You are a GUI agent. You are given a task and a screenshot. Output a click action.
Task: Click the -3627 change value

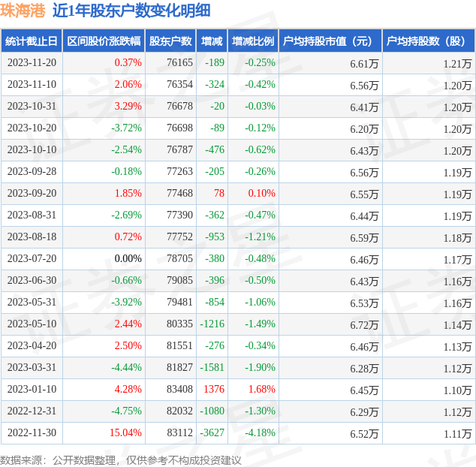212,432
